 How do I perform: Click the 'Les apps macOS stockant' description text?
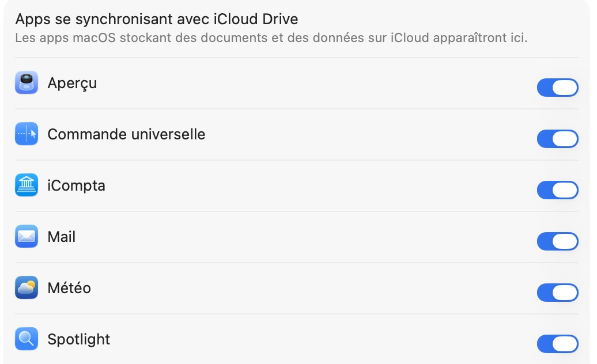(x=271, y=39)
